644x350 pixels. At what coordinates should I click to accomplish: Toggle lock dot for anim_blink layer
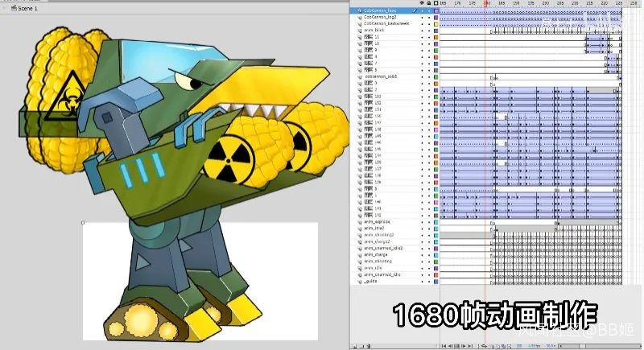[428, 31]
